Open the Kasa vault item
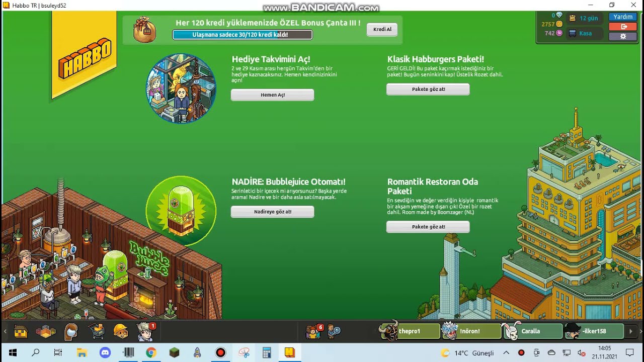Image resolution: width=644 pixels, height=362 pixels. [584, 33]
